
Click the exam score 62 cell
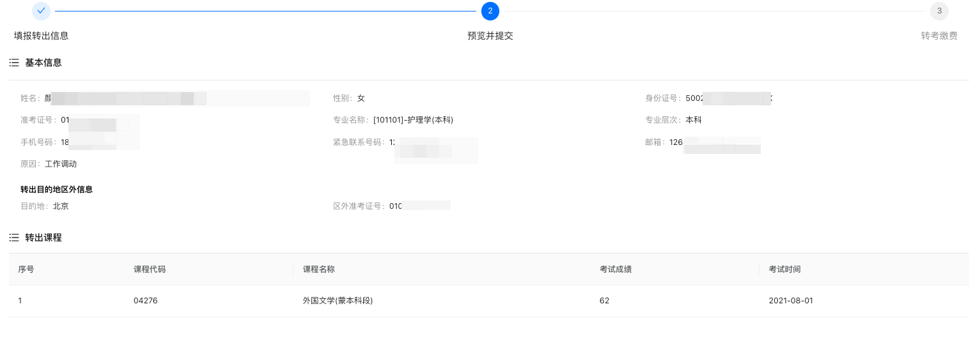(x=605, y=301)
